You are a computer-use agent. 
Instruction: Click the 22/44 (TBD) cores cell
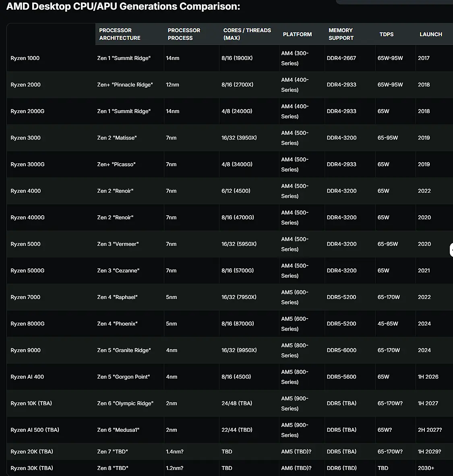click(237, 430)
